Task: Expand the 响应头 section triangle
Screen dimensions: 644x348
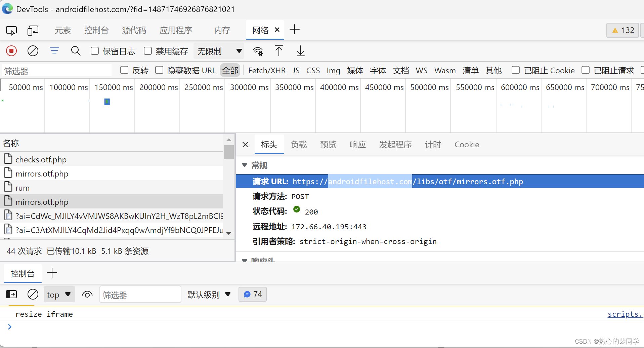Action: [245, 260]
